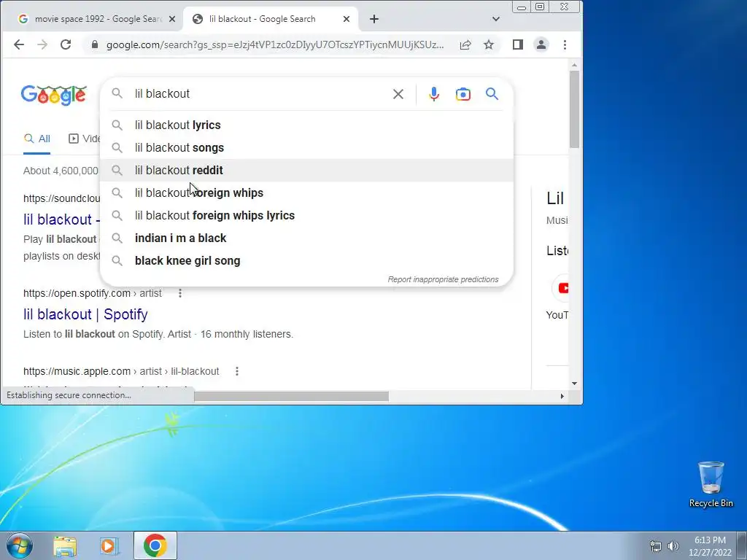
Task: Select the All results tab
Action: click(36, 139)
